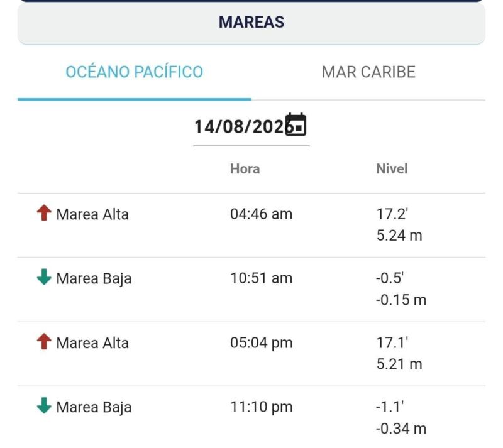Select the Marea Baja 10:51 am row label
This screenshot has width=503, height=448.
click(x=94, y=279)
